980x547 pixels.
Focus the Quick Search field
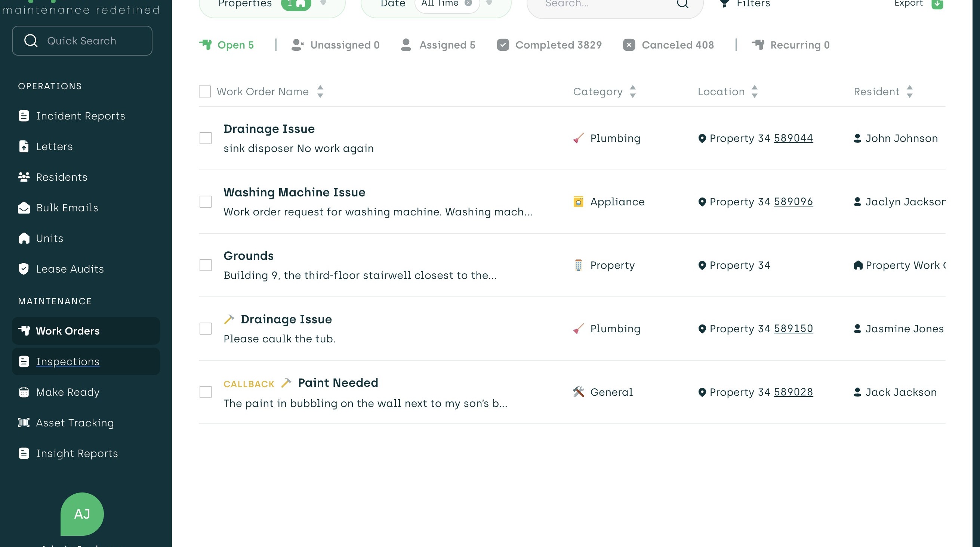(82, 41)
